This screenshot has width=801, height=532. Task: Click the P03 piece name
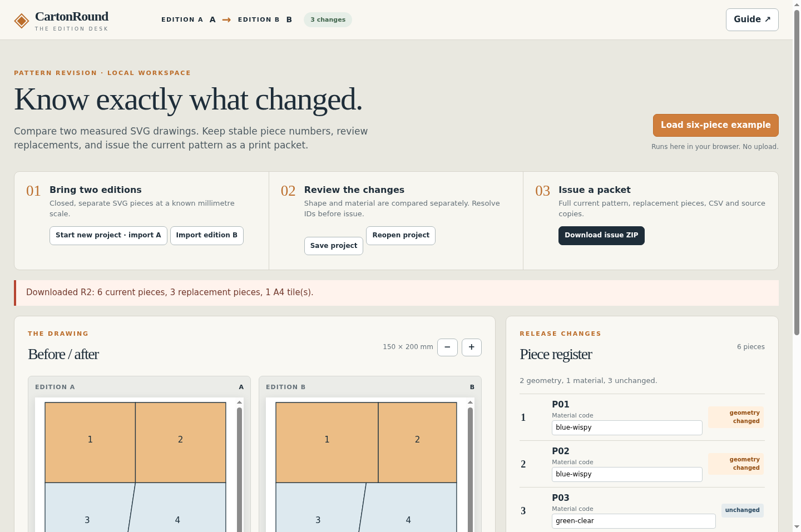tap(561, 498)
